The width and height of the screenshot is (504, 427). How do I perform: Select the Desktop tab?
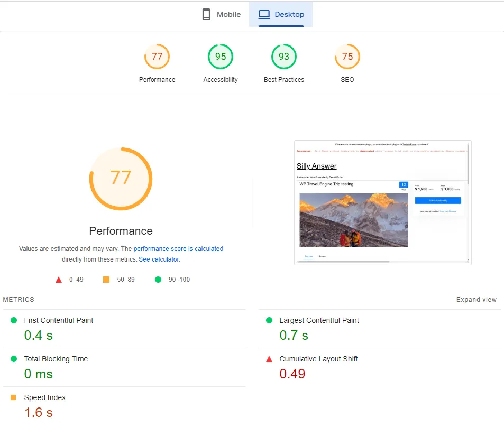pyautogui.click(x=281, y=14)
